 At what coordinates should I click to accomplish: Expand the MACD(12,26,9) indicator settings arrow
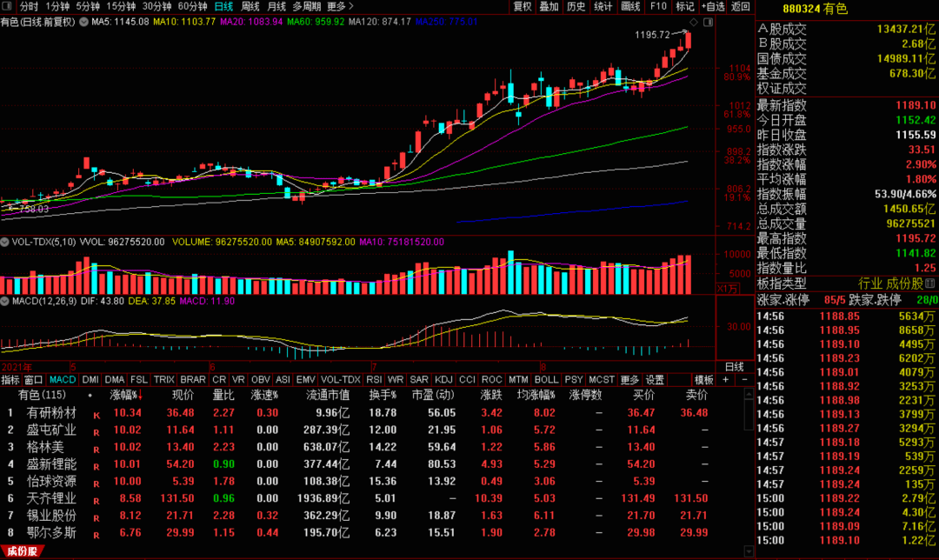[x=5, y=301]
